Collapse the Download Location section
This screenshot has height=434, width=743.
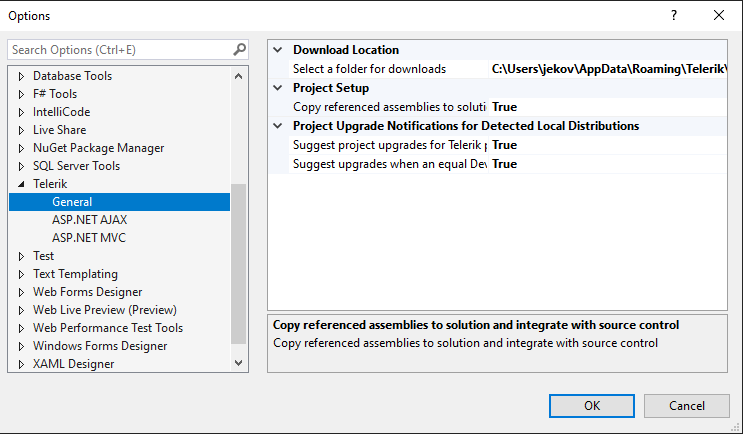[x=277, y=50]
